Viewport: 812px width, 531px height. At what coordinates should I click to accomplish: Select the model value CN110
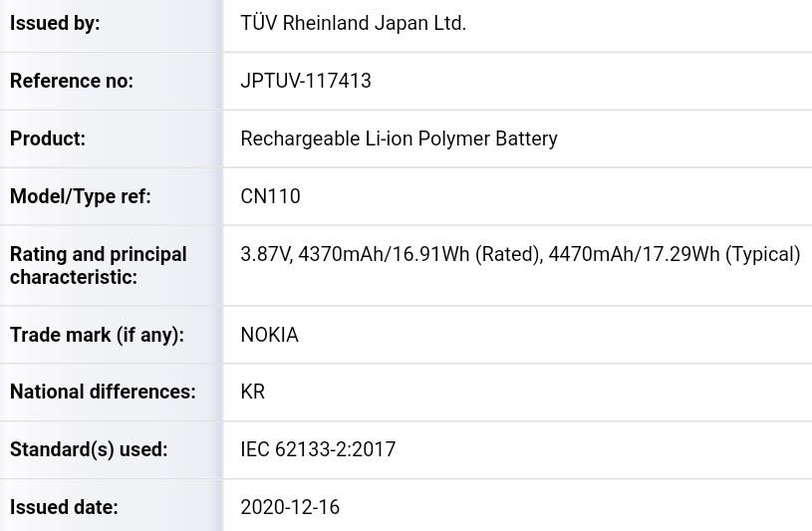point(270,196)
